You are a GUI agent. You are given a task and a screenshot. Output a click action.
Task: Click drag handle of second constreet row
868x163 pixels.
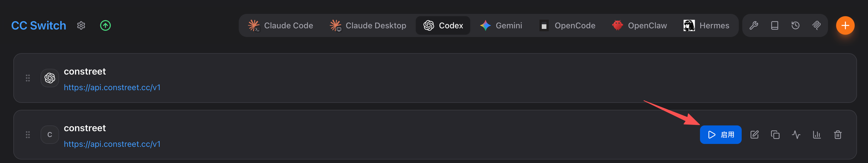pyautogui.click(x=28, y=135)
